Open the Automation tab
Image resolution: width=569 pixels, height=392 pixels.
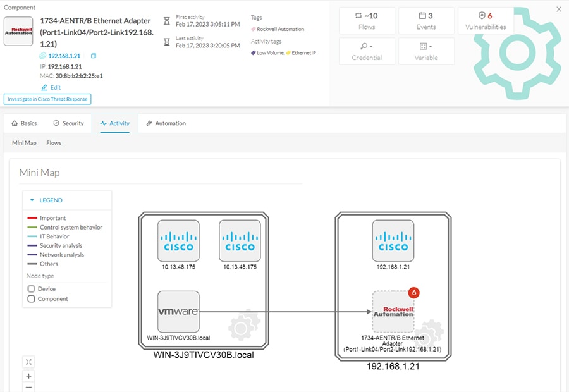(x=166, y=123)
